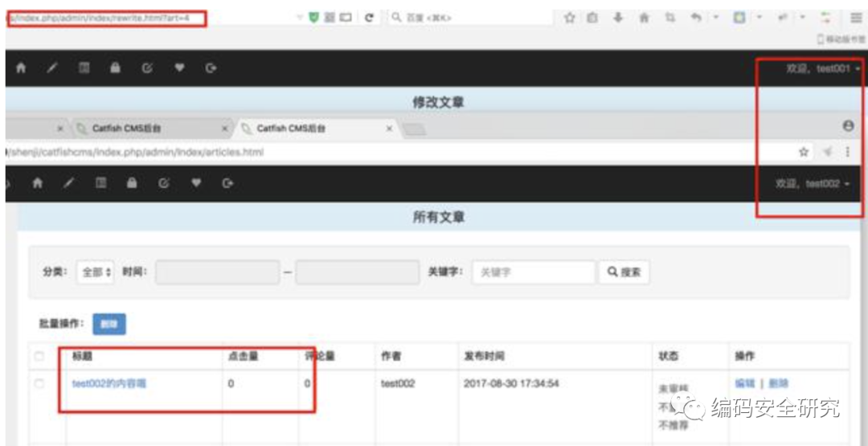
Task: Open the 分类 全部 category dropdown
Action: (x=95, y=272)
